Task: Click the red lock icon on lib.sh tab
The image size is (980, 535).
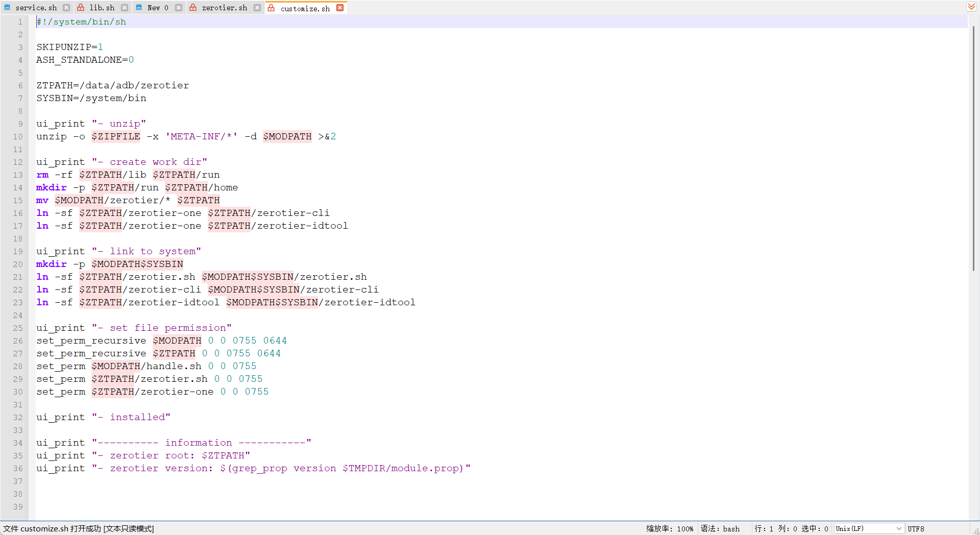Action: (81, 8)
